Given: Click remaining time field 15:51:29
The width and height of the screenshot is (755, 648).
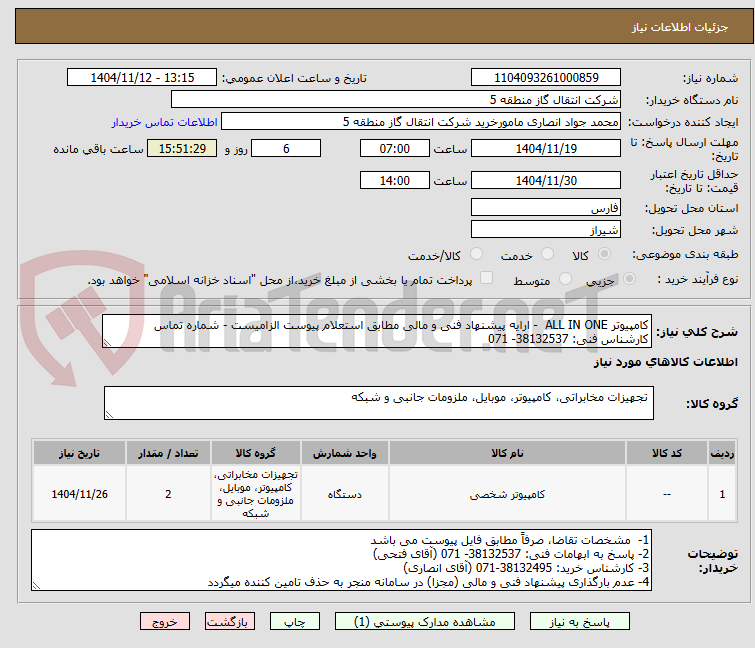Looking at the screenshot, I should (x=182, y=148).
